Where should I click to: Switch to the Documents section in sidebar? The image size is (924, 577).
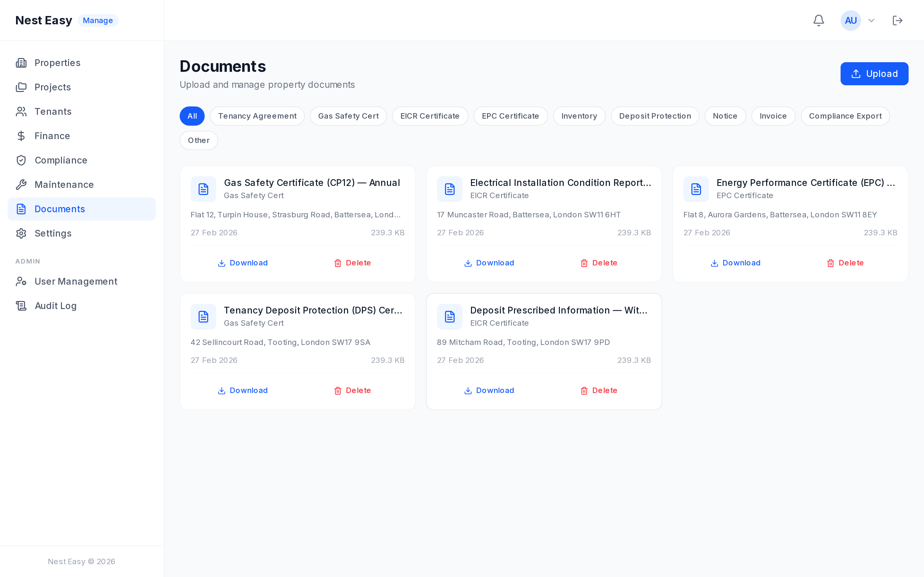(60, 209)
